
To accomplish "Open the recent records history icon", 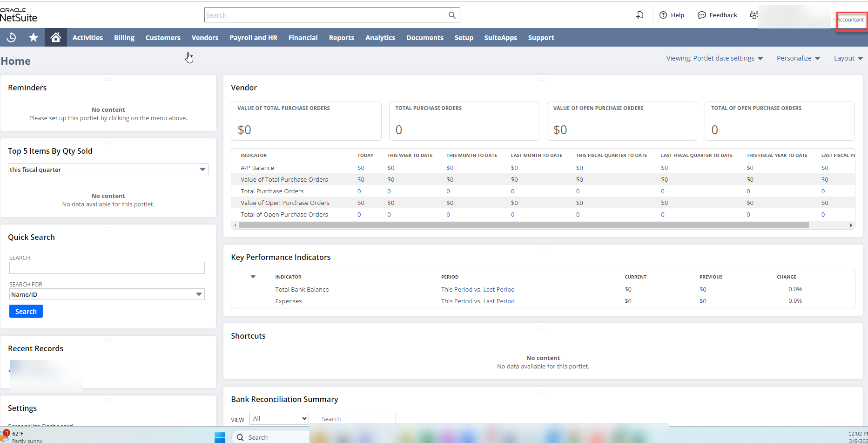I will tap(11, 37).
